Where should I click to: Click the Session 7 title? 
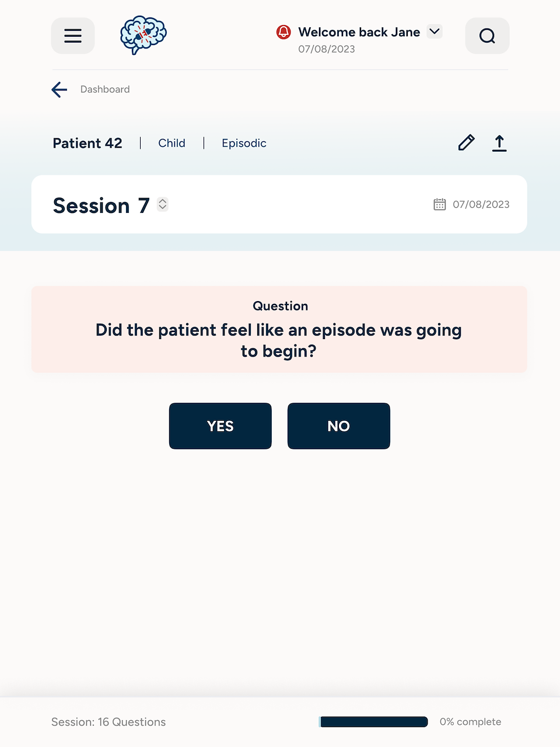(101, 205)
